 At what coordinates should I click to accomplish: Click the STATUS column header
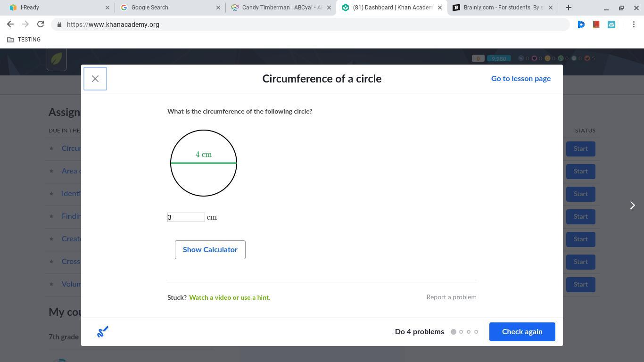[x=585, y=131]
